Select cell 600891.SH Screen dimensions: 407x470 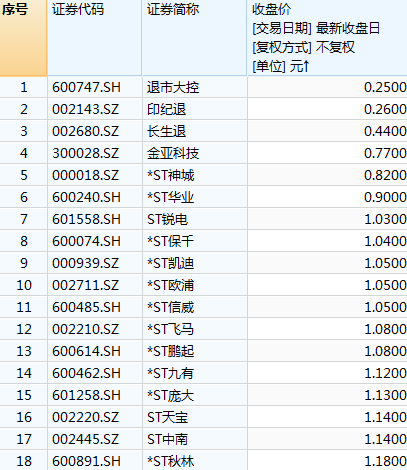pos(86,461)
